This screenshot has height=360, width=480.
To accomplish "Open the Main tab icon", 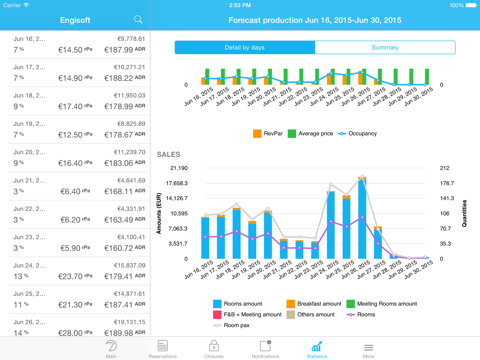I will [x=111, y=346].
